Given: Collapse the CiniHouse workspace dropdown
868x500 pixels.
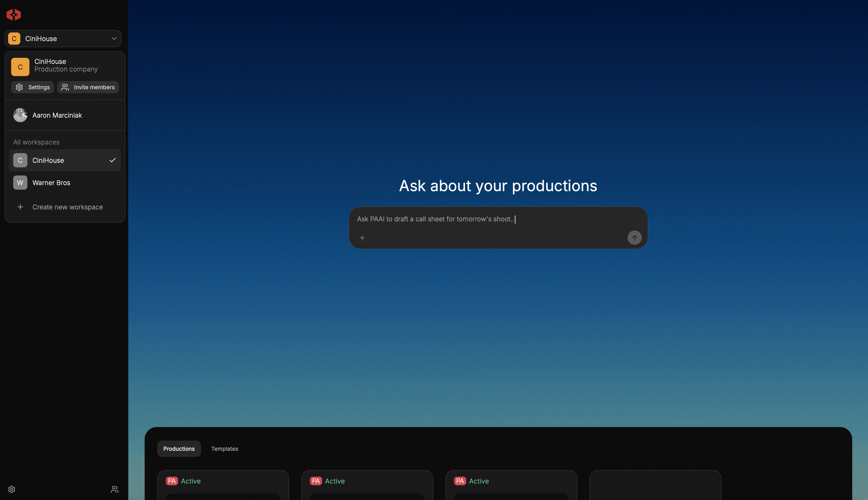Looking at the screenshot, I should pyautogui.click(x=114, y=39).
